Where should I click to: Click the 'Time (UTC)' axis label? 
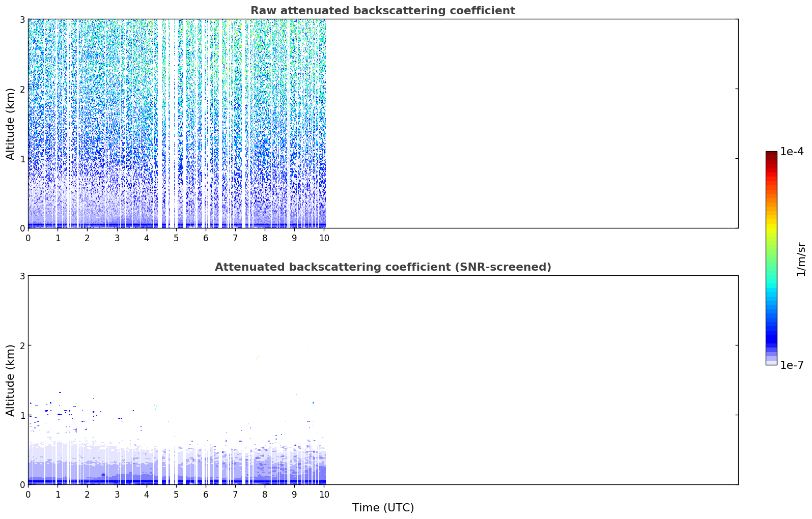[x=383, y=508]
